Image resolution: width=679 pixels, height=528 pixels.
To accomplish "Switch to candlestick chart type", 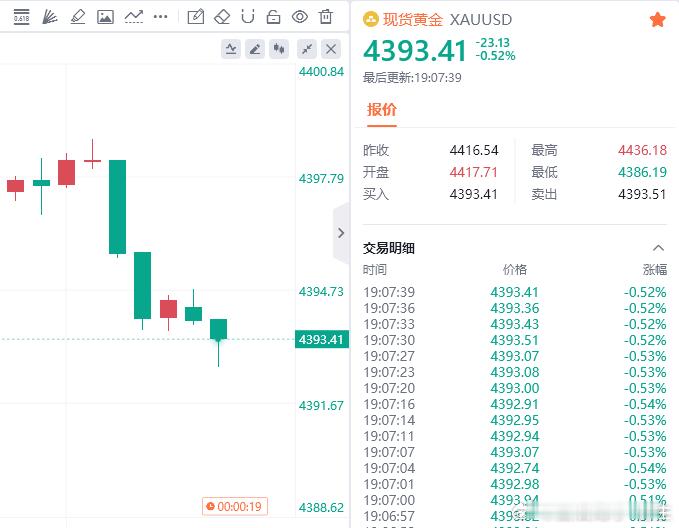I will click(279, 49).
